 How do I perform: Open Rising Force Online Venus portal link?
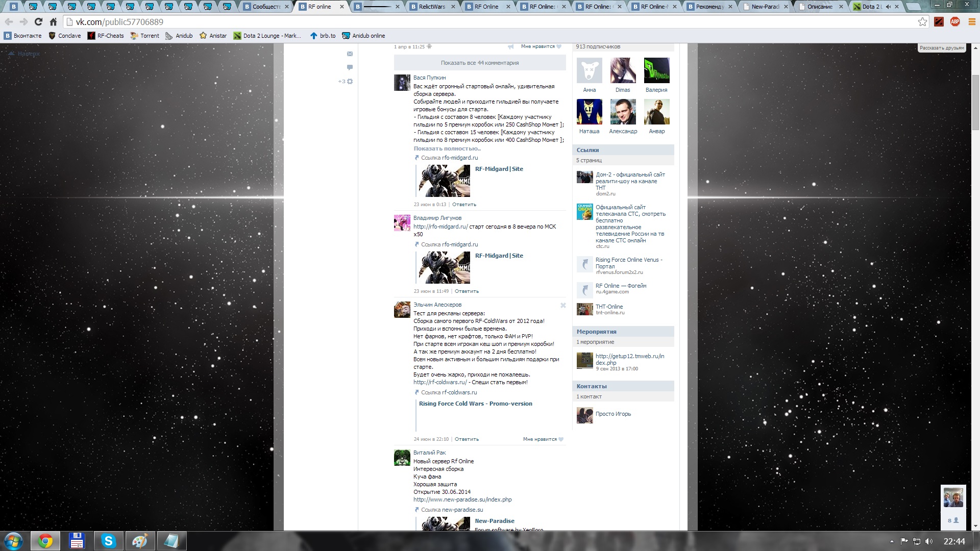[x=629, y=263]
